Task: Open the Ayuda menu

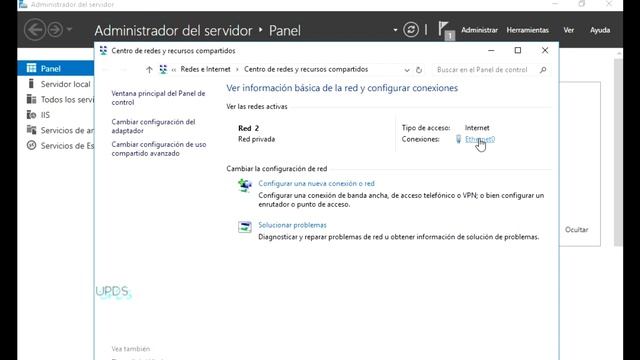Action: [600, 30]
